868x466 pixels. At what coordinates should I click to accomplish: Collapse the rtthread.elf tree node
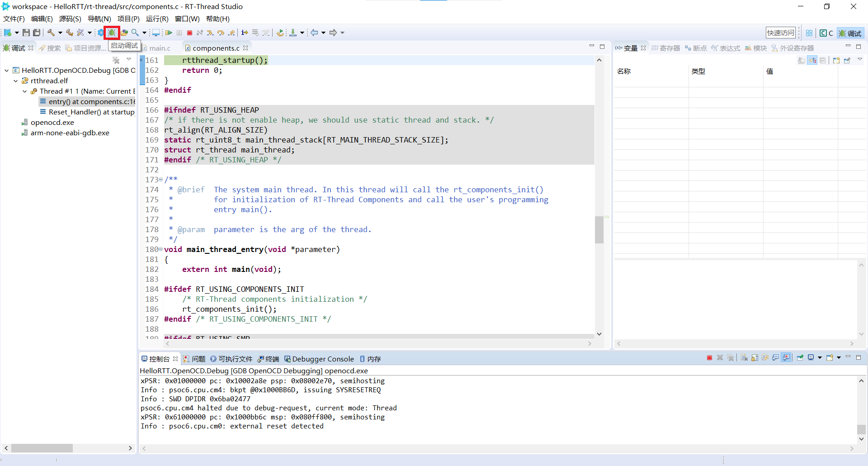16,81
